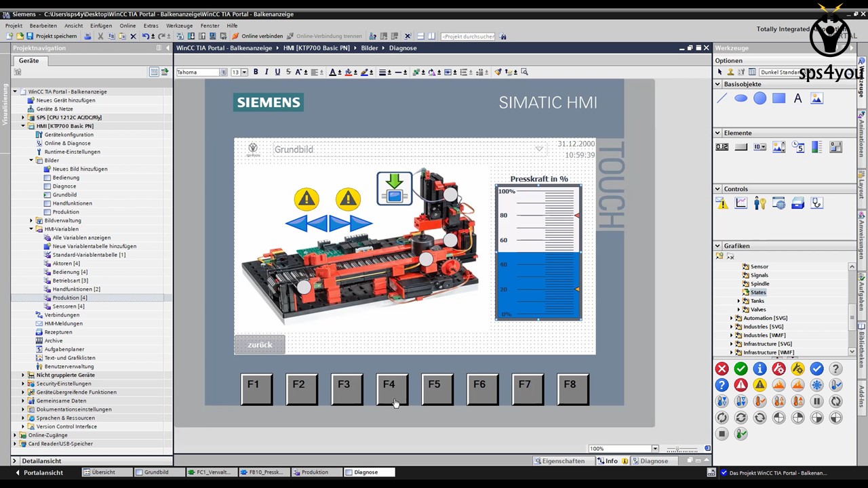Pick the red X state graphic
Image resolution: width=868 pixels, height=488 pixels.
(722, 369)
